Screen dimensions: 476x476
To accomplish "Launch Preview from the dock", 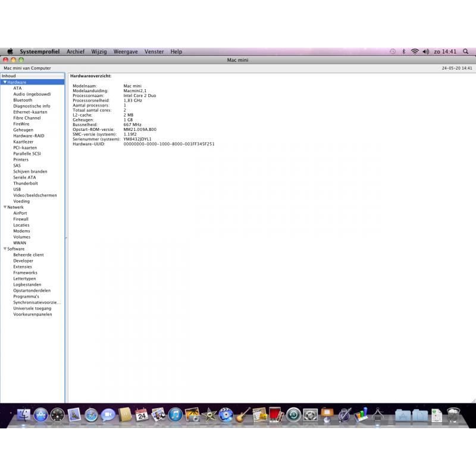I will (x=158, y=415).
